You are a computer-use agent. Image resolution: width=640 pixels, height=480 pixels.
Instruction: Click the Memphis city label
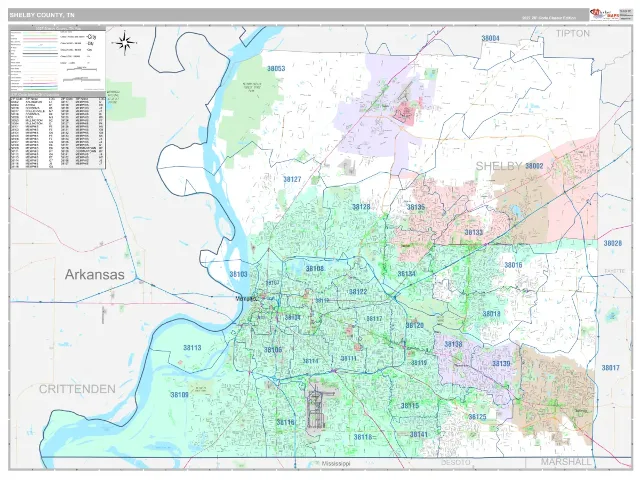tap(246, 299)
